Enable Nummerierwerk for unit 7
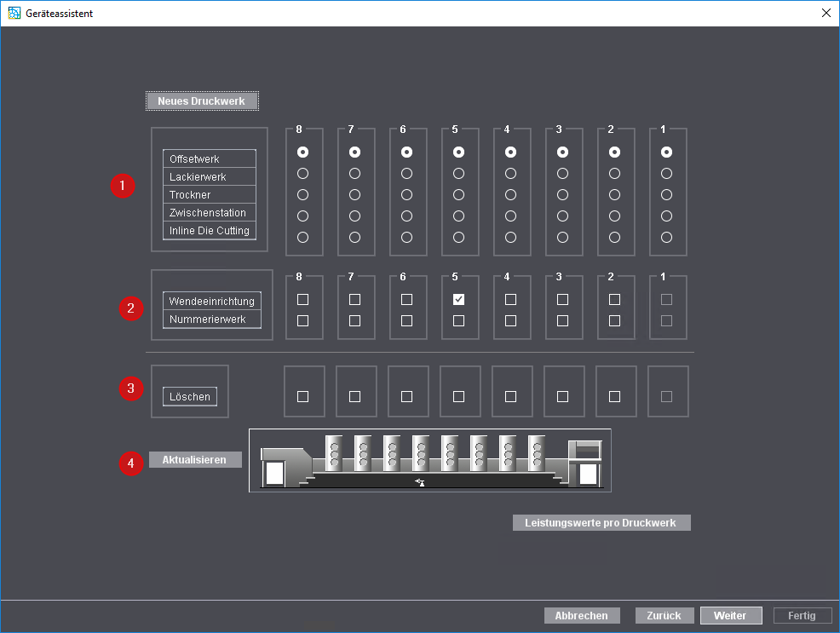The height and width of the screenshot is (633, 840). (x=354, y=321)
